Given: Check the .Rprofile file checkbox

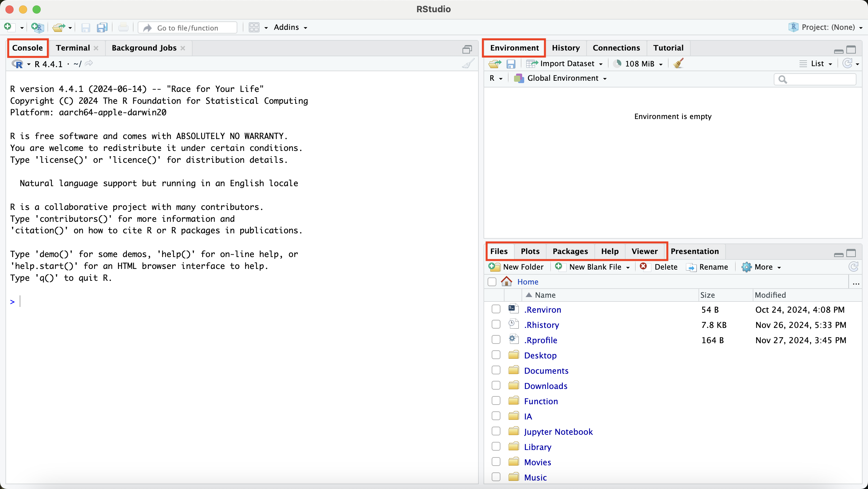Looking at the screenshot, I should point(496,339).
